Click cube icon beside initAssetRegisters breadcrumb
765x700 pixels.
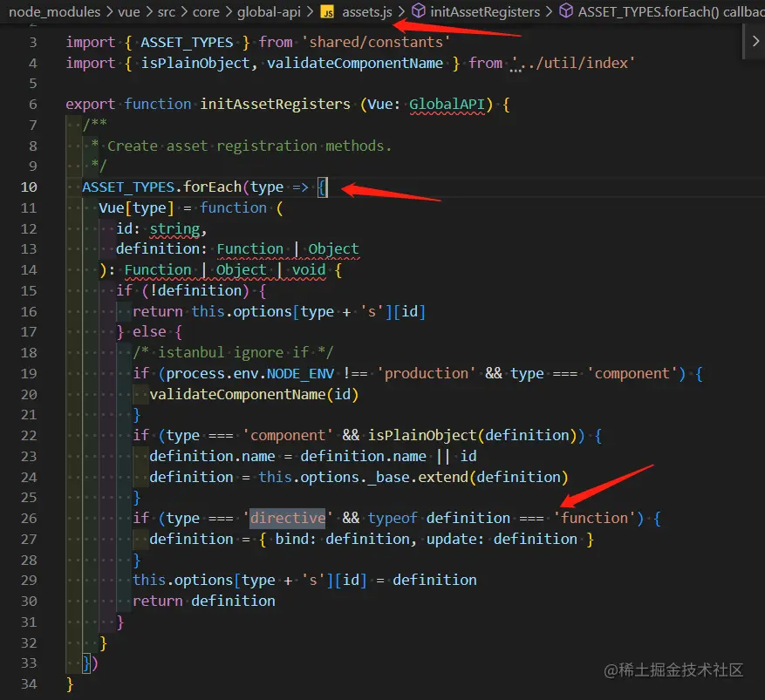[x=418, y=10]
